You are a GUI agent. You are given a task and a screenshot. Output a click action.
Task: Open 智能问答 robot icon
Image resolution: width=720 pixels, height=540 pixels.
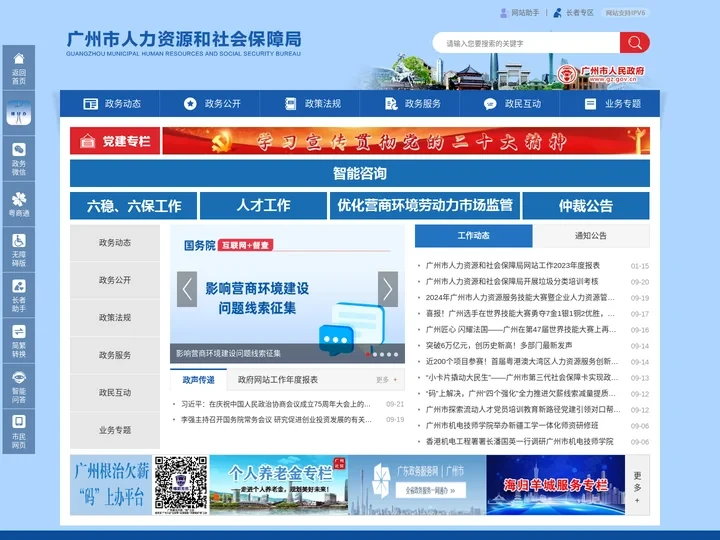point(19,386)
